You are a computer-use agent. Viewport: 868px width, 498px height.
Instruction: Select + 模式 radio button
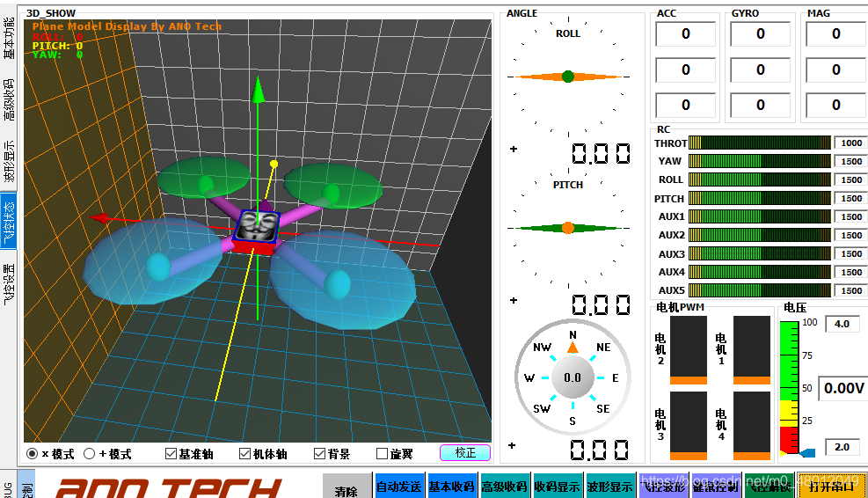89,454
